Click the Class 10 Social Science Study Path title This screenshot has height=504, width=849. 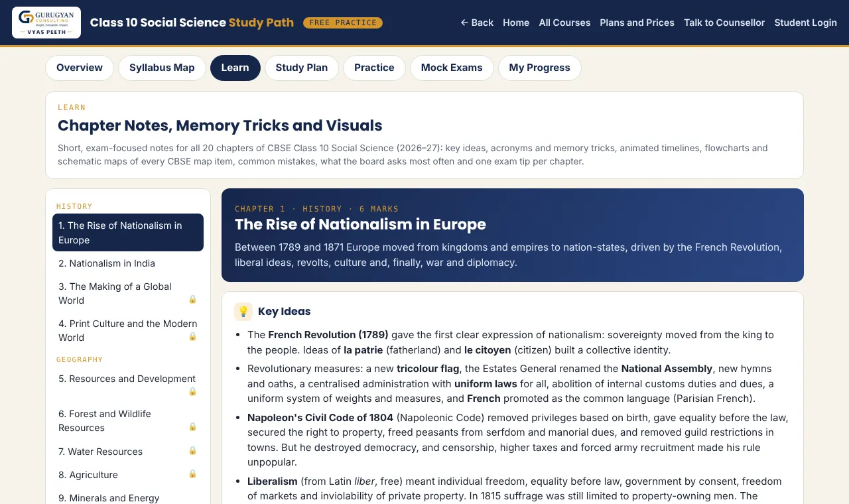pos(192,23)
